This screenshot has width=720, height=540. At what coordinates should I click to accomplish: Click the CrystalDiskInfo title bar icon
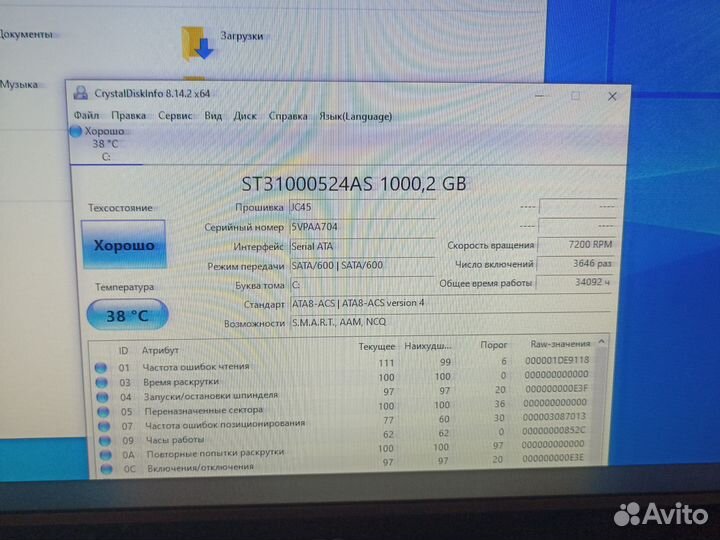pos(81,93)
